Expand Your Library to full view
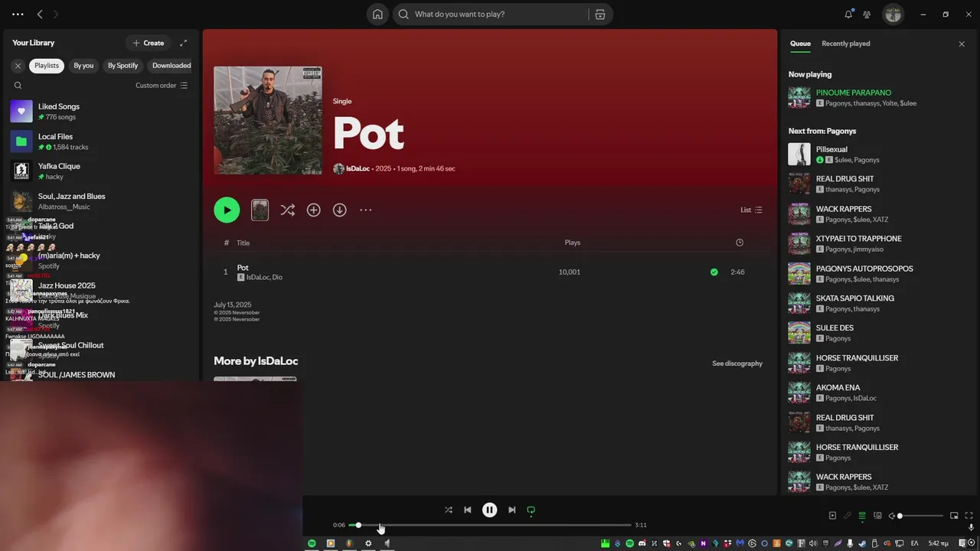The height and width of the screenshot is (551, 980). [183, 43]
